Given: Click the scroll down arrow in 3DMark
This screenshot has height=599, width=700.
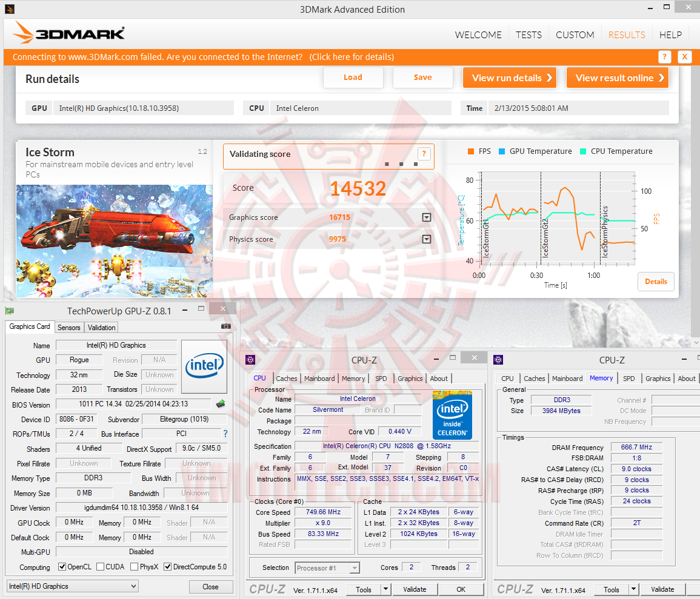Looking at the screenshot, I should [696, 342].
